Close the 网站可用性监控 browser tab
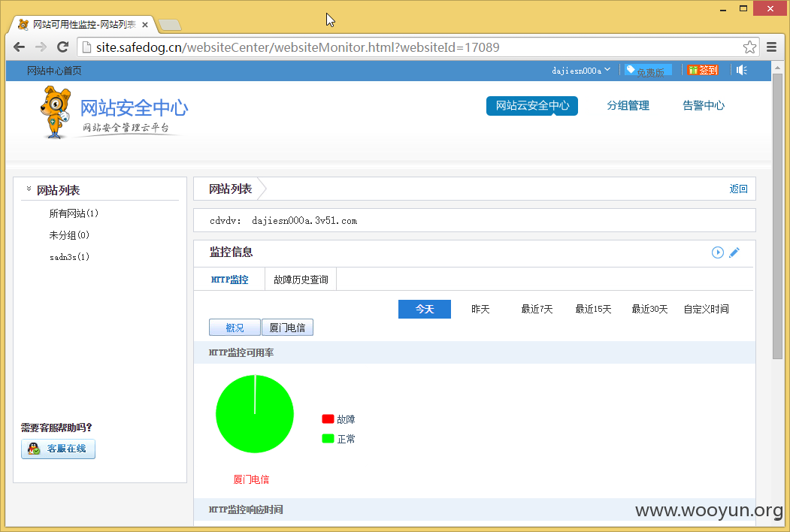Viewport: 790px width, 532px height. (x=145, y=24)
